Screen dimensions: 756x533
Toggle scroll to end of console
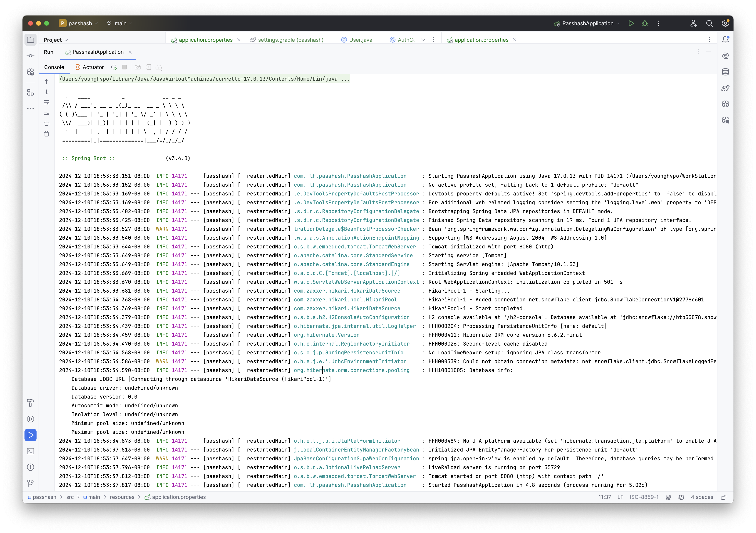tap(46, 113)
